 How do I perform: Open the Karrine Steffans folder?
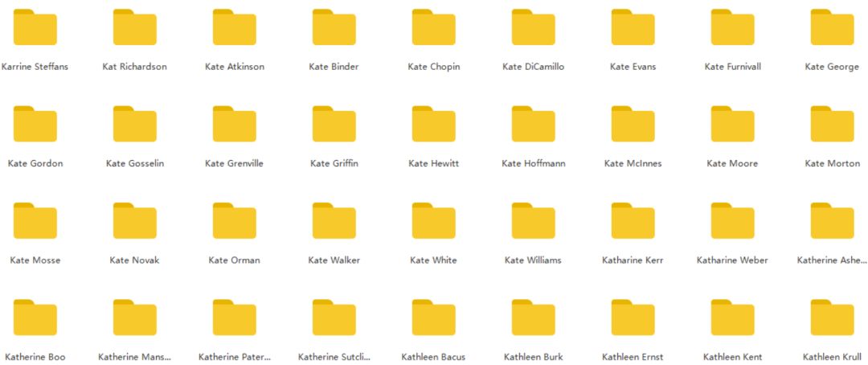[35, 27]
